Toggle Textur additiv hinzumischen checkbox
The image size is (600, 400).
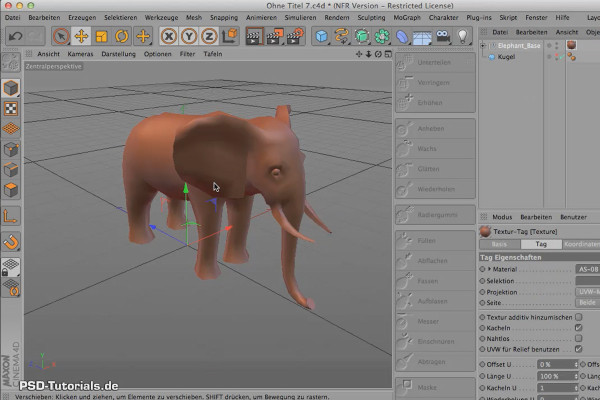579,317
